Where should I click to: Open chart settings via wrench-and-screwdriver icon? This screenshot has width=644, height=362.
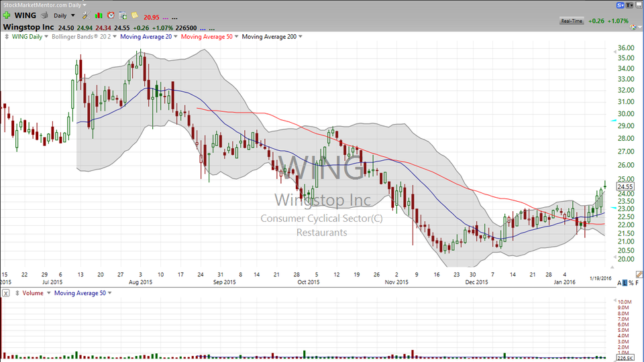click(86, 15)
